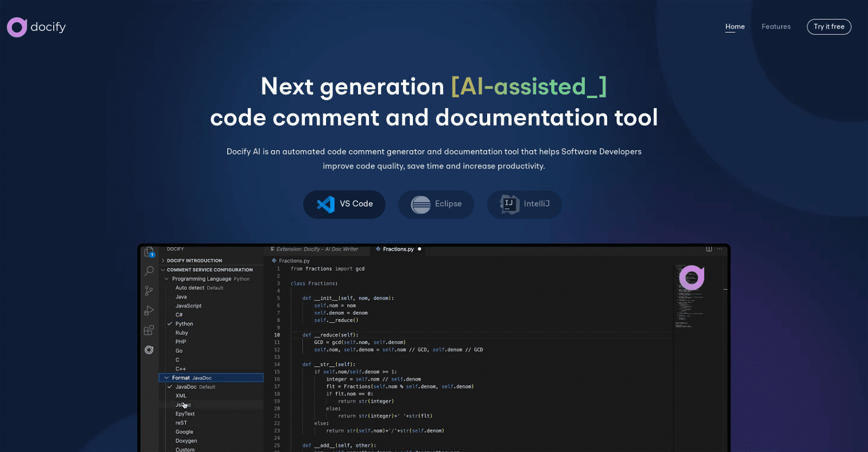Collapse the Comment Service Configuration section
868x452 pixels.
click(x=209, y=270)
